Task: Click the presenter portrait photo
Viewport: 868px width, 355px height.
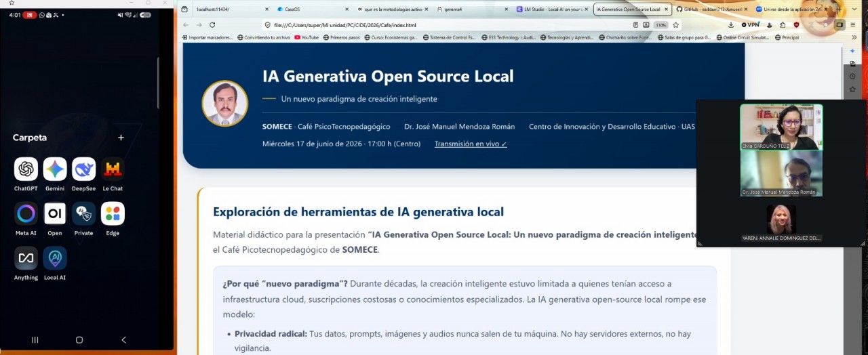Action: tap(225, 104)
